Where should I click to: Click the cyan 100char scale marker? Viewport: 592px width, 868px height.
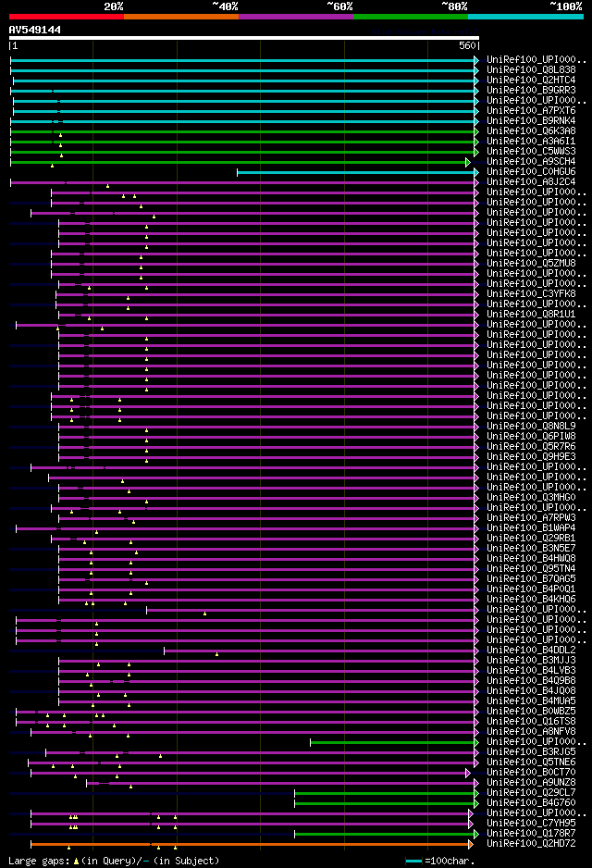[x=413, y=862]
